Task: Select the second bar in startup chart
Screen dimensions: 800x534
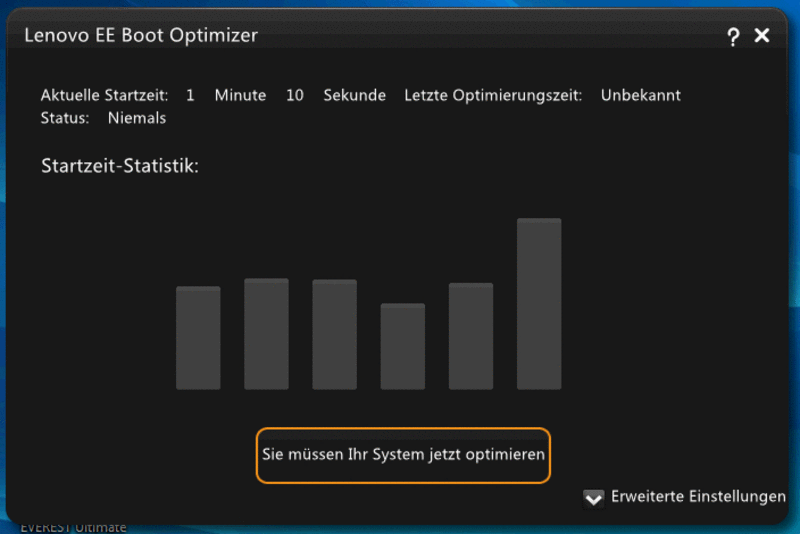Action: pos(266,334)
